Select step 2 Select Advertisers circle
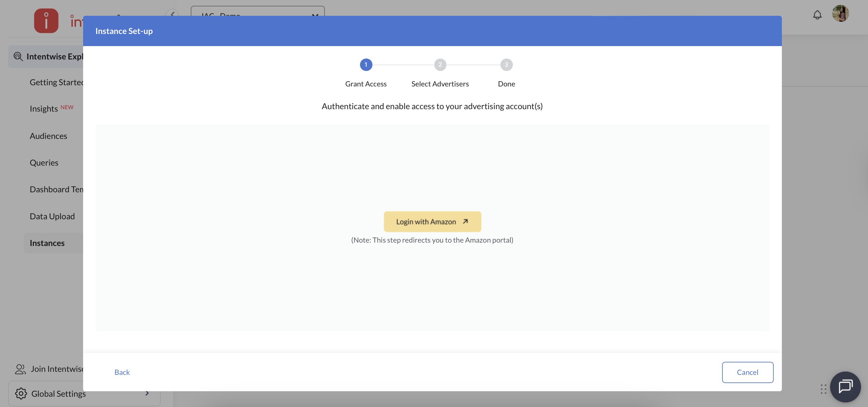The width and height of the screenshot is (868, 407). click(x=440, y=65)
